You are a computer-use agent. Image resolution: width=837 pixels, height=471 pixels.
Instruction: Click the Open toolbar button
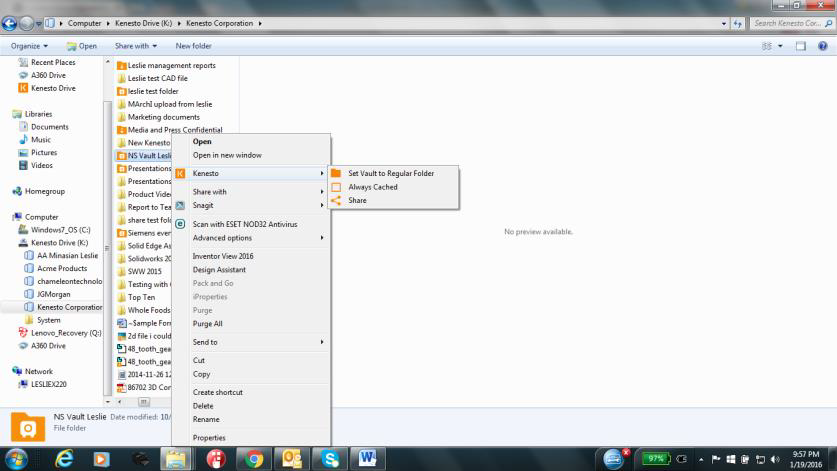(82, 46)
